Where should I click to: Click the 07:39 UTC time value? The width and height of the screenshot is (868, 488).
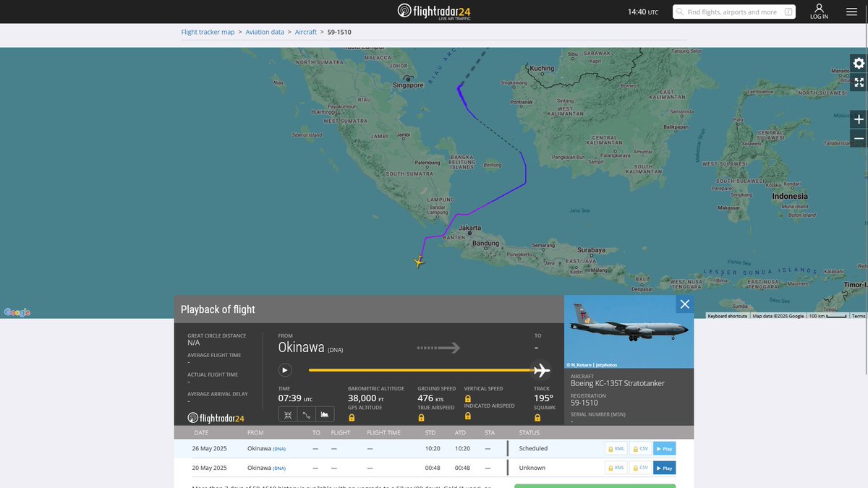tap(295, 398)
